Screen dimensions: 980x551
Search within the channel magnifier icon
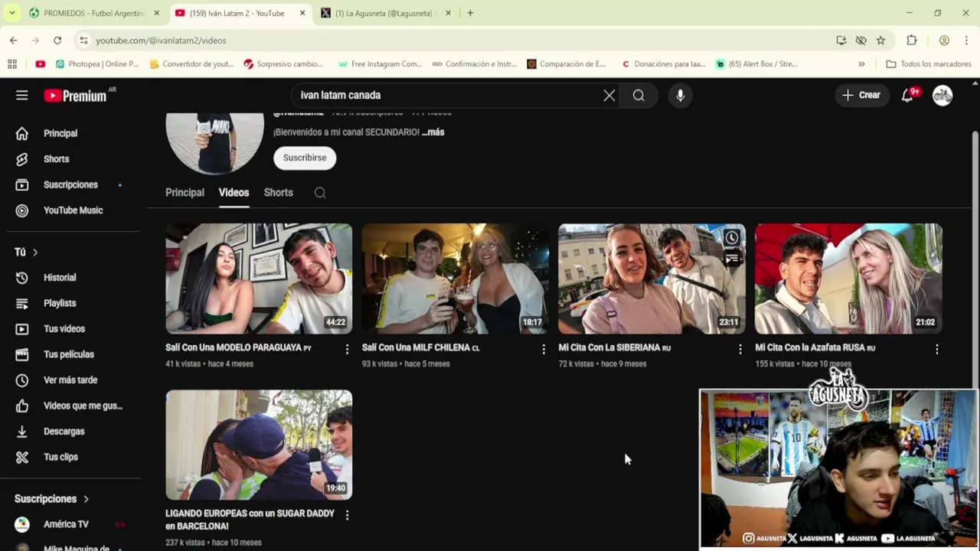[x=320, y=193]
